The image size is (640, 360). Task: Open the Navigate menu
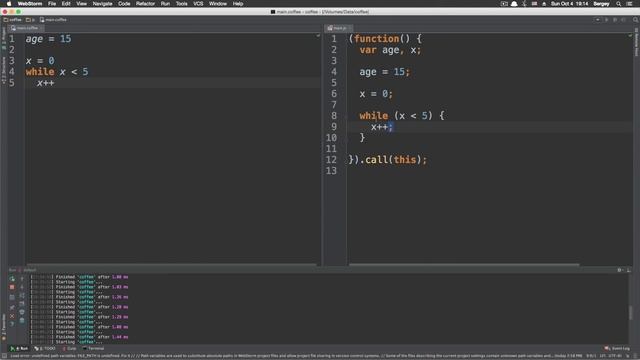(102, 4)
